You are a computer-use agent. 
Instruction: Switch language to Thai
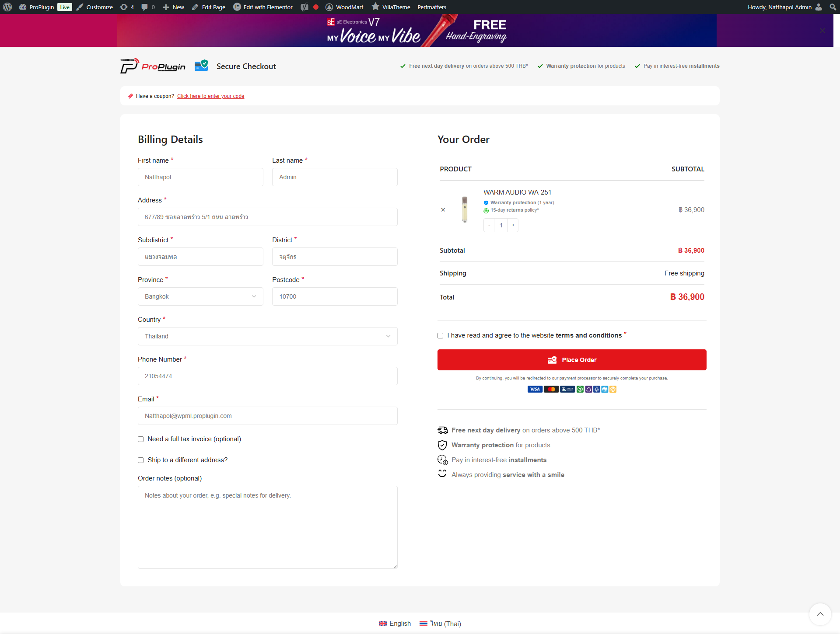pos(440,624)
